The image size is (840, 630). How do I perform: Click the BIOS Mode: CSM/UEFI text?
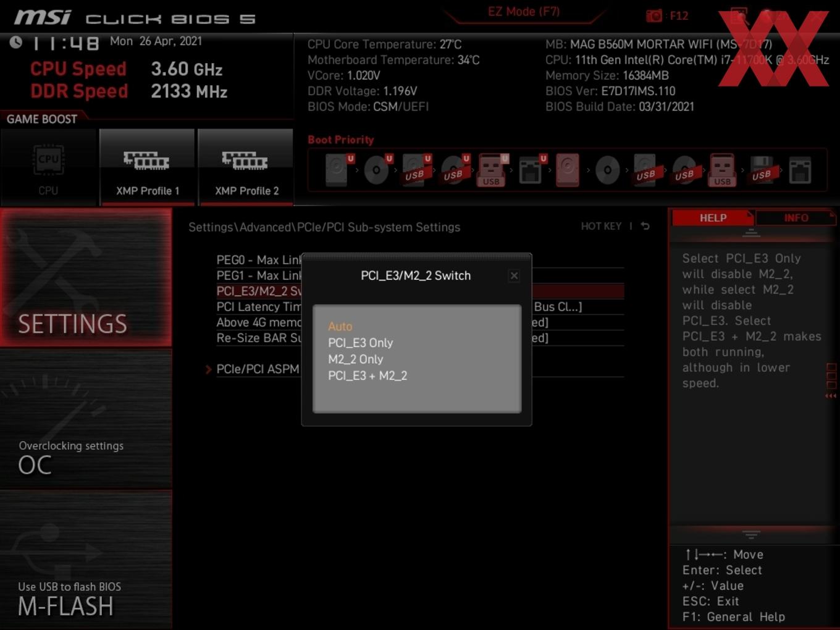[368, 107]
